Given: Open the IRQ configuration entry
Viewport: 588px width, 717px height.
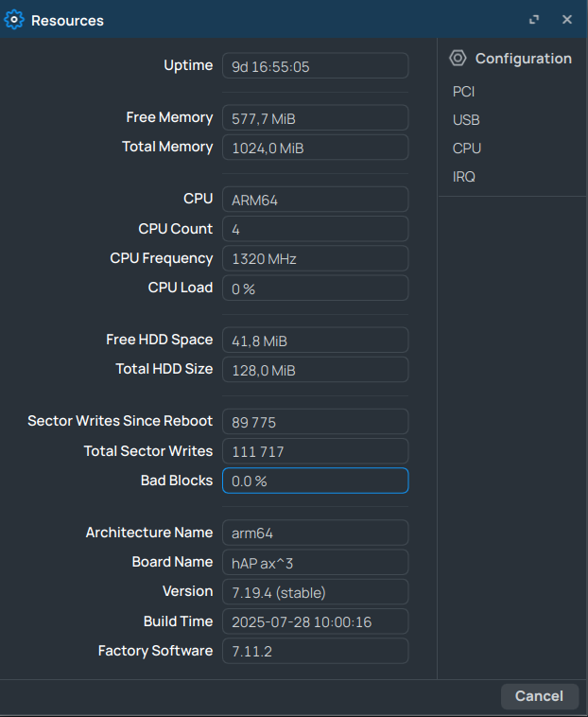Looking at the screenshot, I should (464, 177).
